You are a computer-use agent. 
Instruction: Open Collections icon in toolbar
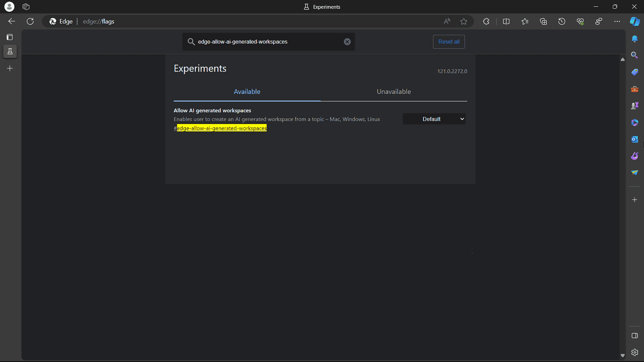coord(543,21)
